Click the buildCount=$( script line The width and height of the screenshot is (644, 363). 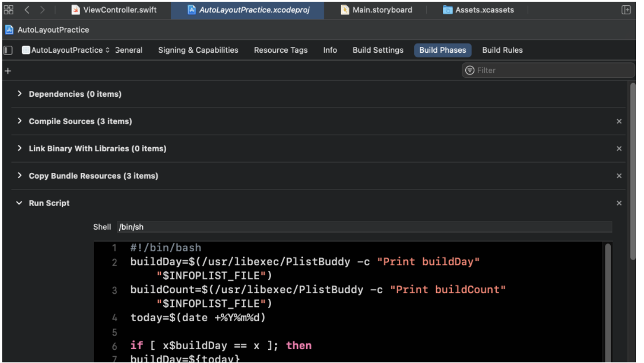tap(318, 297)
